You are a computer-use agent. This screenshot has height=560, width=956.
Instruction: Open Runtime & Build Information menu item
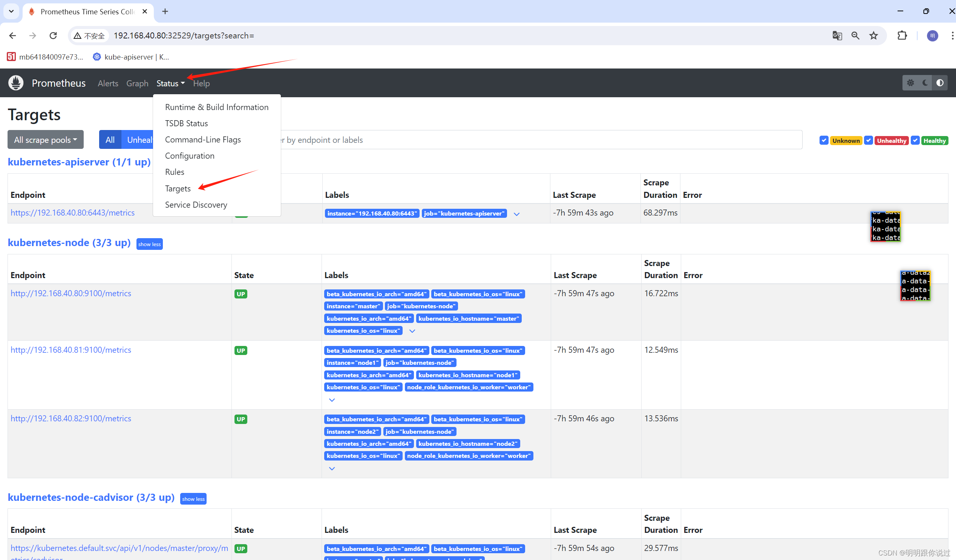click(217, 107)
